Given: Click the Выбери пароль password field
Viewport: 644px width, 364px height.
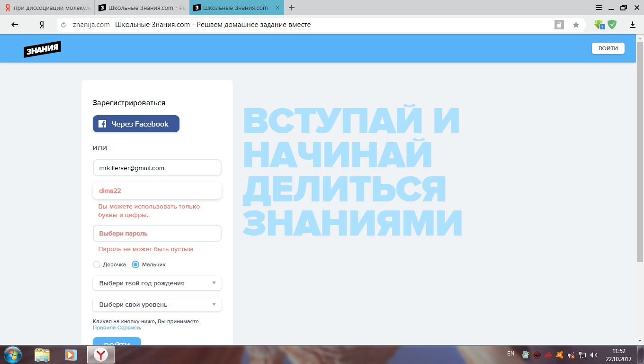Looking at the screenshot, I should pyautogui.click(x=157, y=233).
